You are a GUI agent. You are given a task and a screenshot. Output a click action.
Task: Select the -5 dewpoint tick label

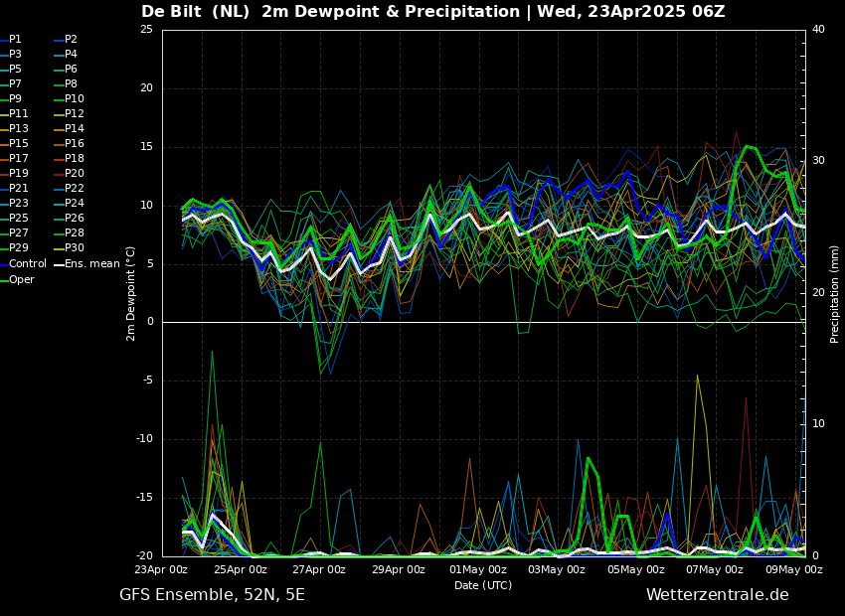point(148,381)
